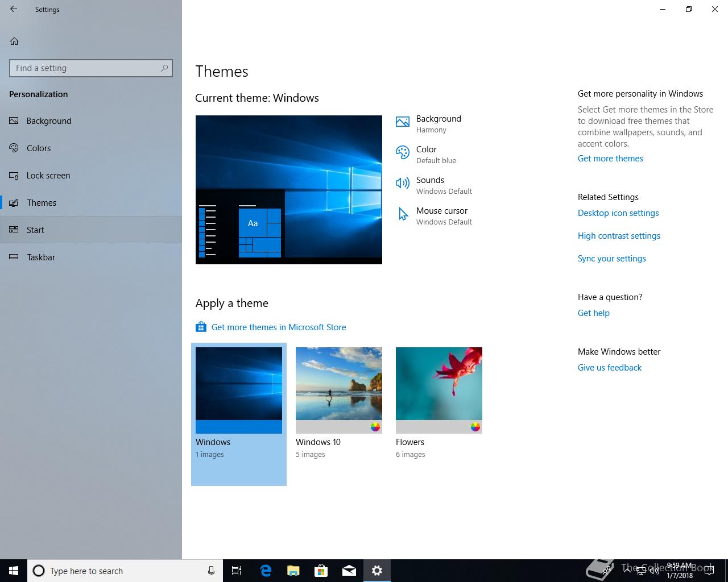
Task: Open Microsoft Edge from the taskbar
Action: 266,571
